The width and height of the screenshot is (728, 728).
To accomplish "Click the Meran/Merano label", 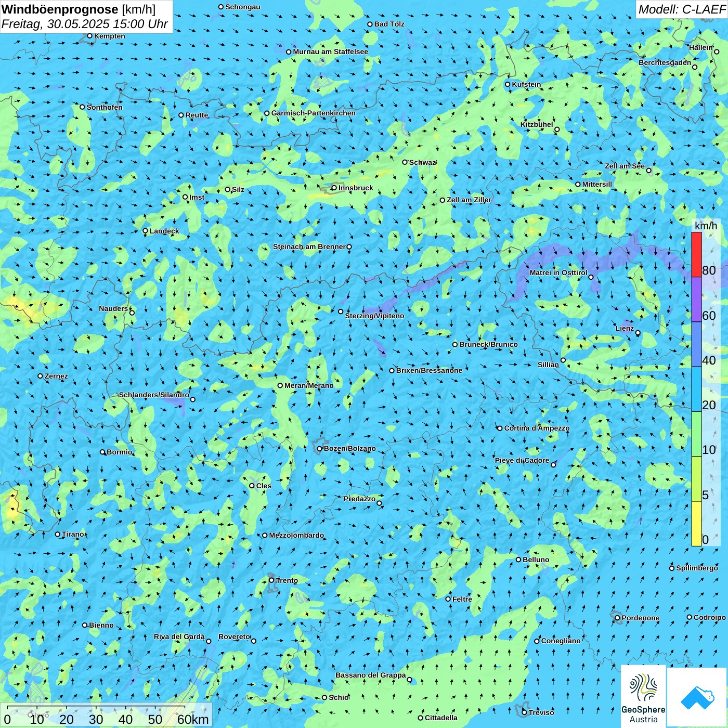I will [309, 385].
